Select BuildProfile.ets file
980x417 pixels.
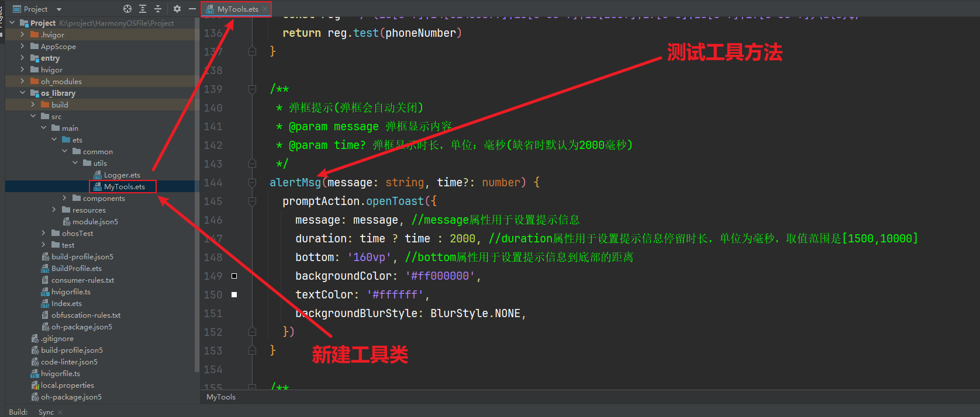click(x=77, y=269)
